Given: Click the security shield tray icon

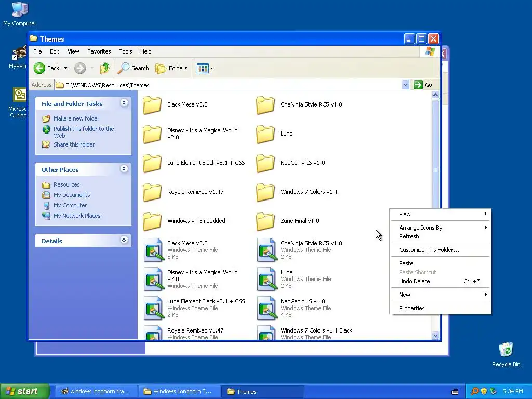Looking at the screenshot, I should [484, 391].
